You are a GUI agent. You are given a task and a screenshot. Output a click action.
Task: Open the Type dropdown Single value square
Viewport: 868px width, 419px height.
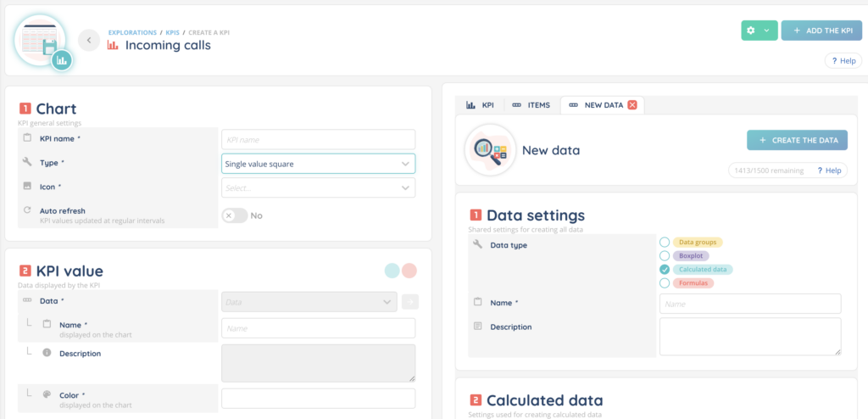(x=318, y=164)
